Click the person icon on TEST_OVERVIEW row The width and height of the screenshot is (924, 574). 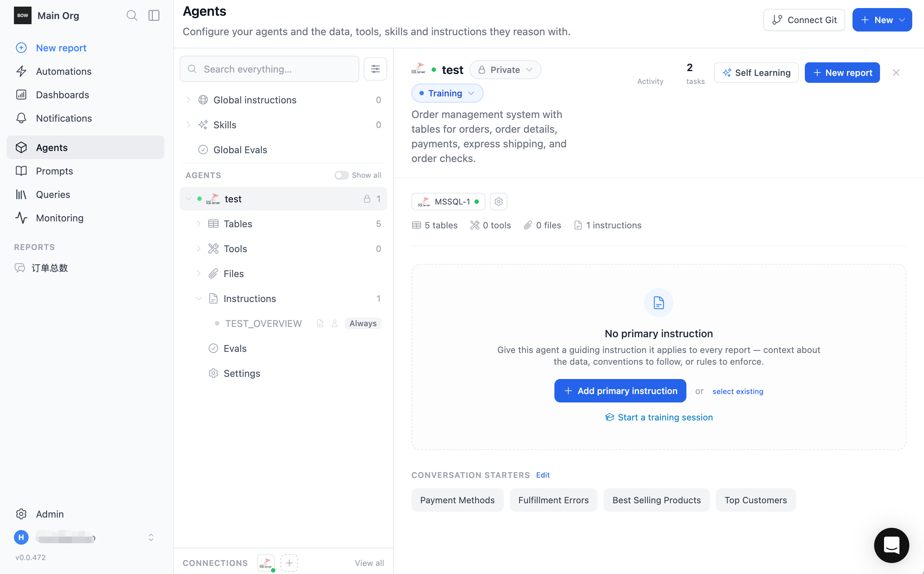[x=335, y=323]
